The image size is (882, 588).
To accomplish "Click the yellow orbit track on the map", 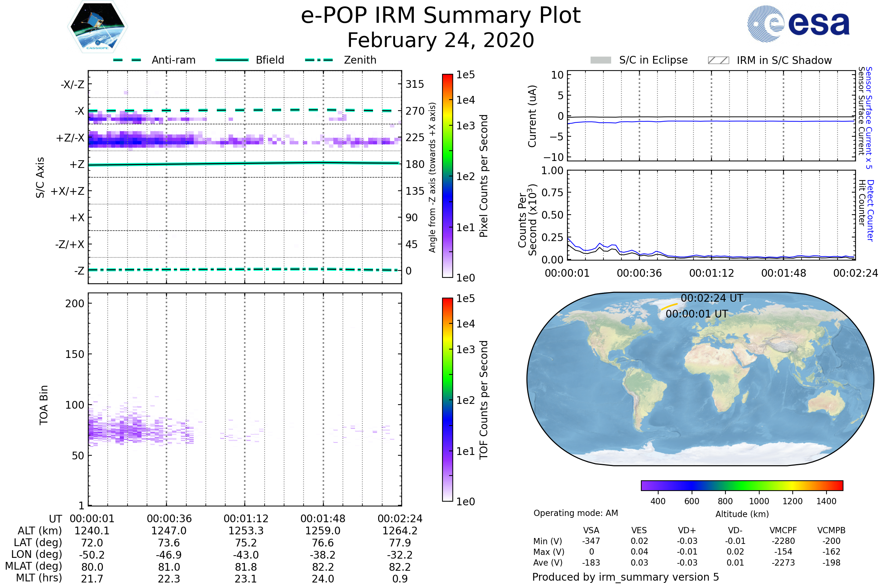I will [x=669, y=306].
